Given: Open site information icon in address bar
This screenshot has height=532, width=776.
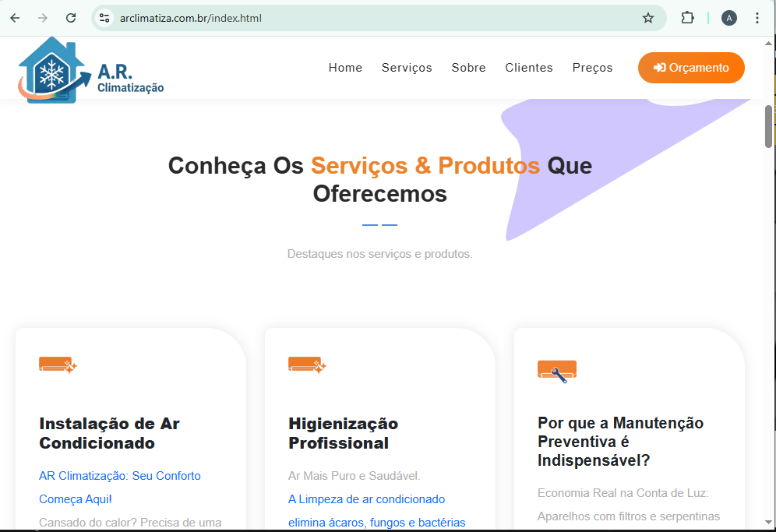Looking at the screenshot, I should 104,18.
